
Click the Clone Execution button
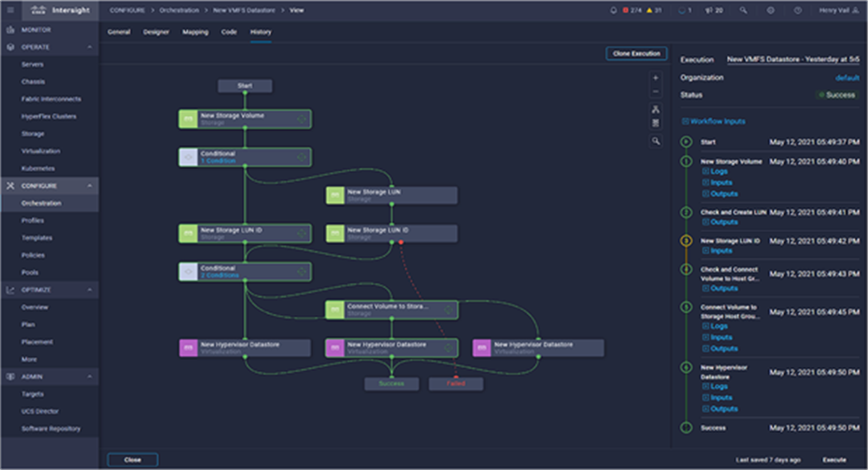pos(636,53)
